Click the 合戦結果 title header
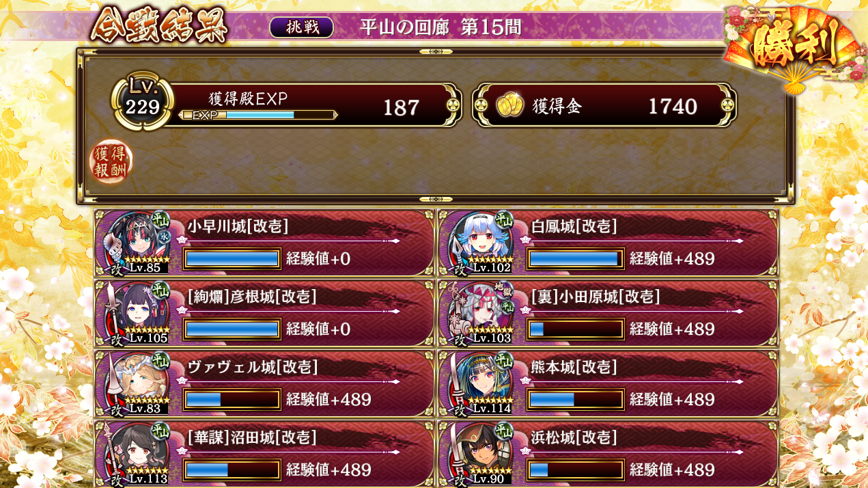Viewport: 868px width, 488px height. click(x=160, y=27)
